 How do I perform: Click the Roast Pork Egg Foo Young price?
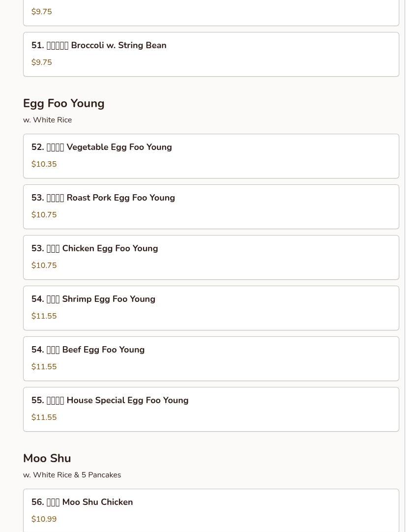click(44, 215)
